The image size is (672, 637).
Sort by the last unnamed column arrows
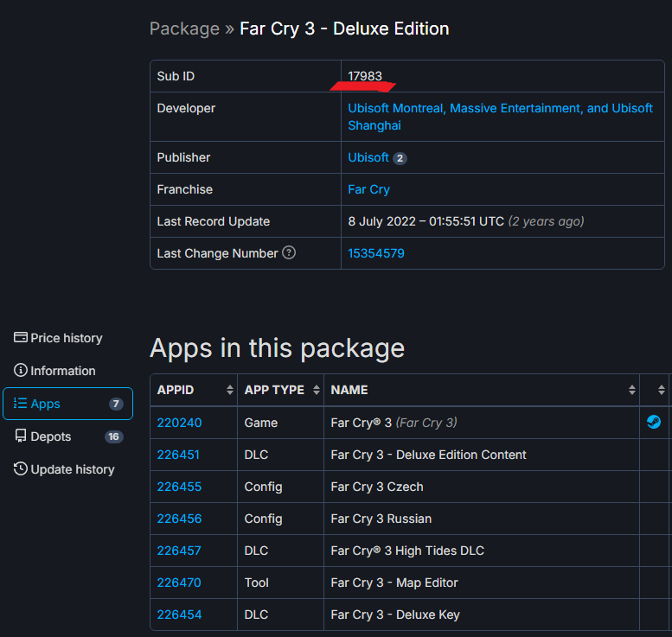(x=662, y=390)
